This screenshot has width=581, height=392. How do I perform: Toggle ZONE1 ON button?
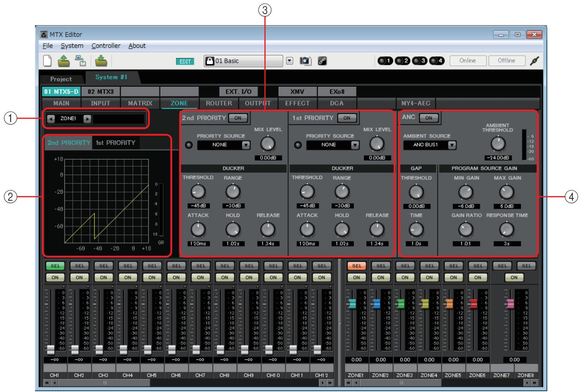(x=357, y=277)
